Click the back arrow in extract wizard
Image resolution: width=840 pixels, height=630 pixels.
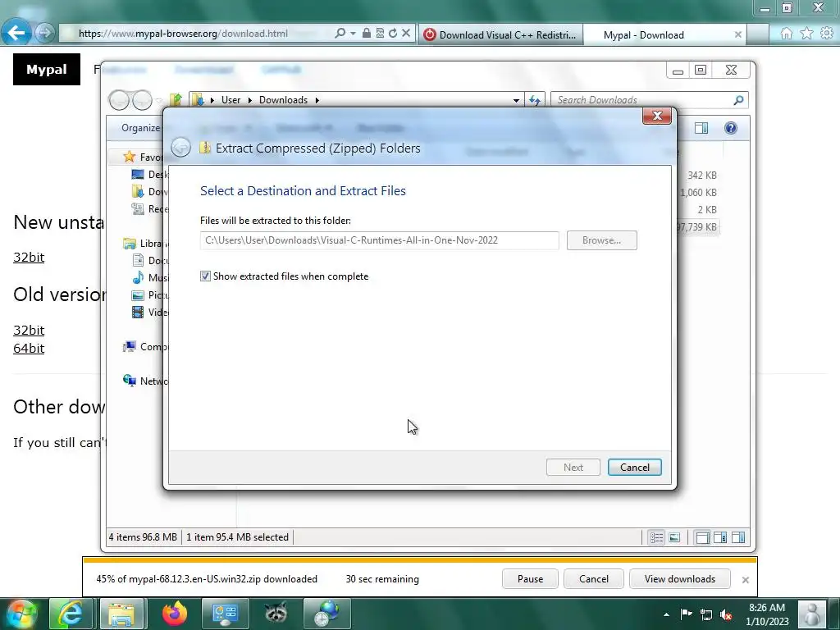click(x=180, y=148)
